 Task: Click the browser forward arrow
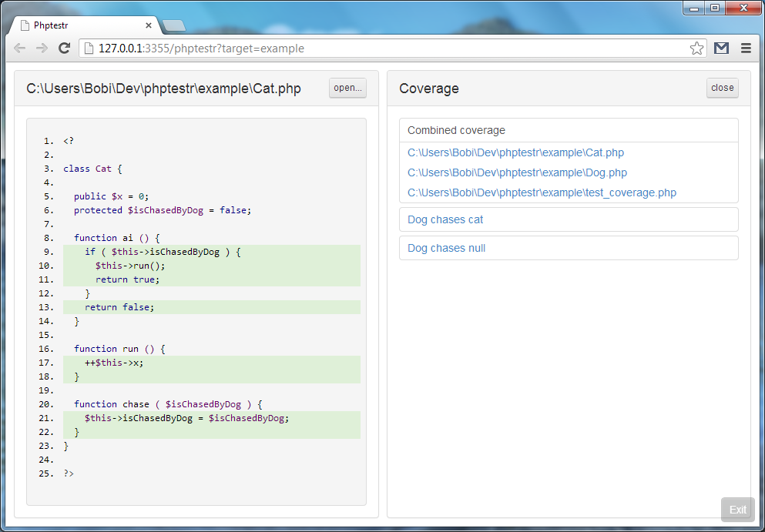[42, 48]
